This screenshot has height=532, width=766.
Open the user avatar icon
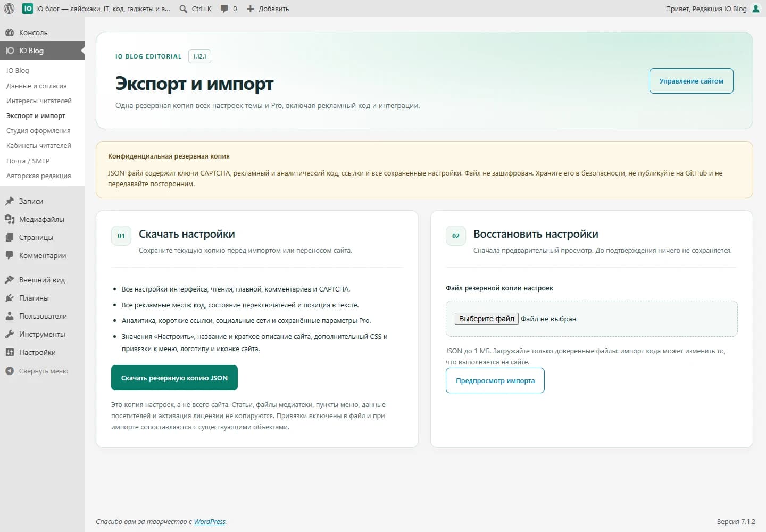(755, 9)
